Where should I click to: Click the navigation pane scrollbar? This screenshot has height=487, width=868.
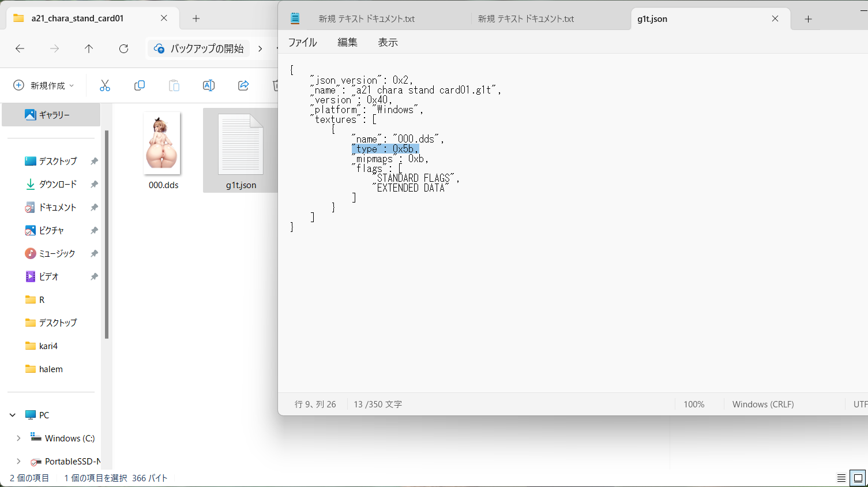(x=107, y=234)
